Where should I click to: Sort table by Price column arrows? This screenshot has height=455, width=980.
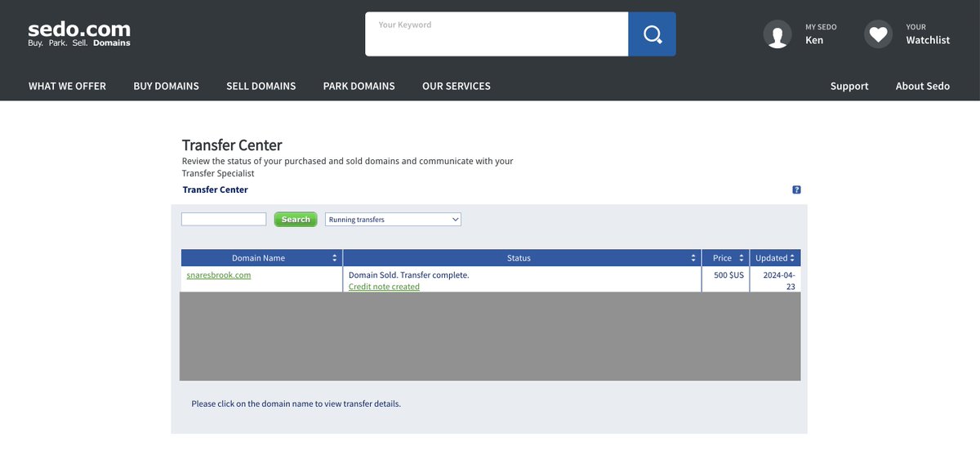[x=742, y=258]
